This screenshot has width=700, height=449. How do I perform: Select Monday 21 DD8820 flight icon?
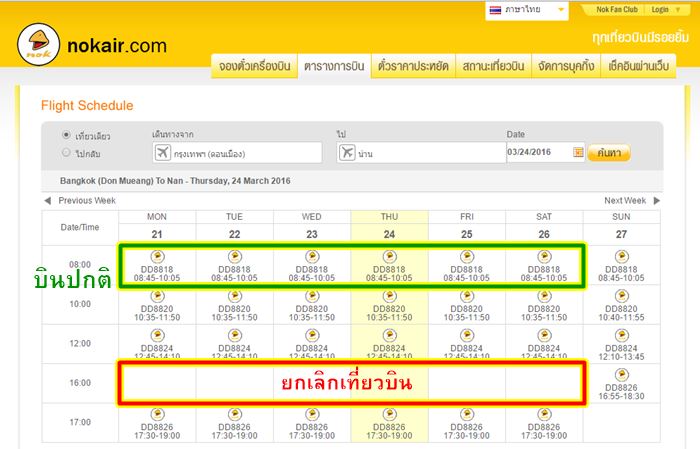pyautogui.click(x=157, y=296)
